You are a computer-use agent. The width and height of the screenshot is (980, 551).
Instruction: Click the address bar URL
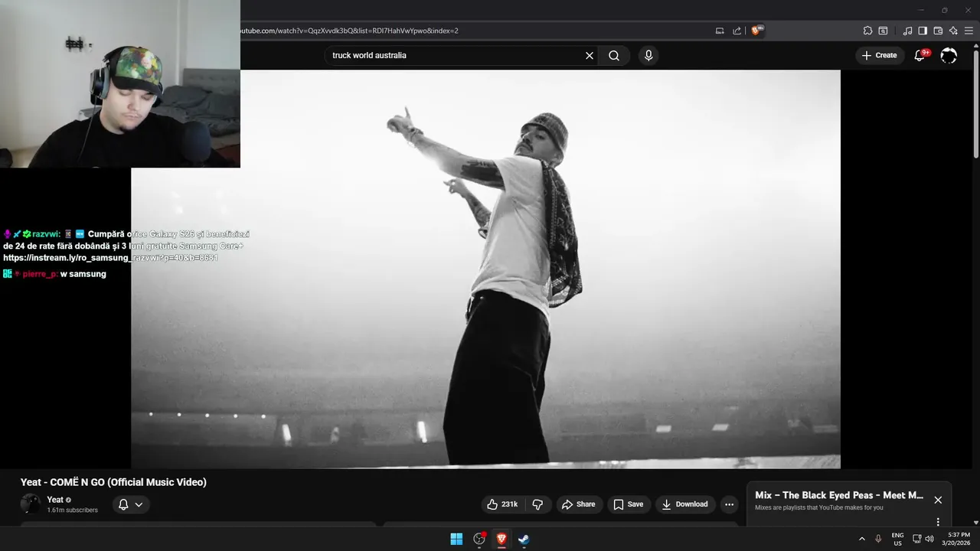(x=349, y=31)
